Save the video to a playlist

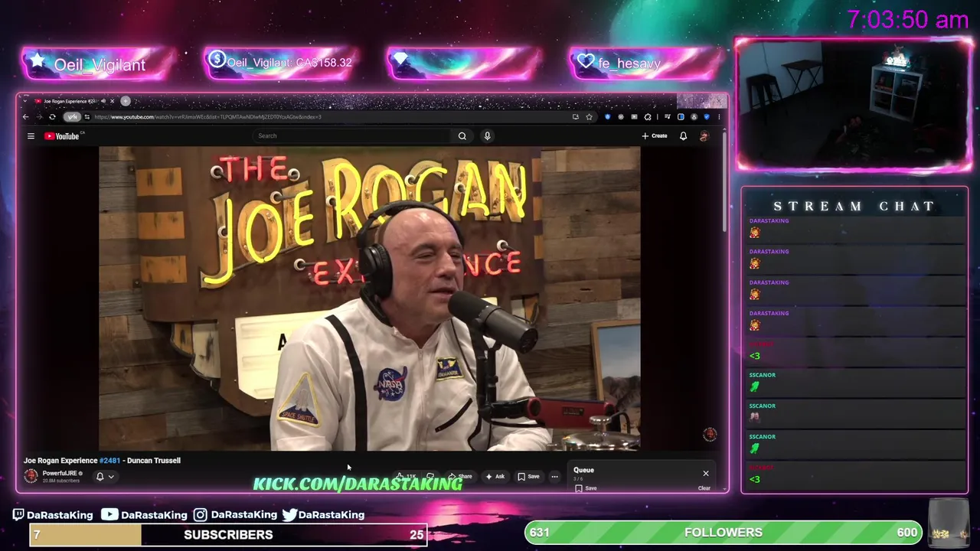(528, 477)
